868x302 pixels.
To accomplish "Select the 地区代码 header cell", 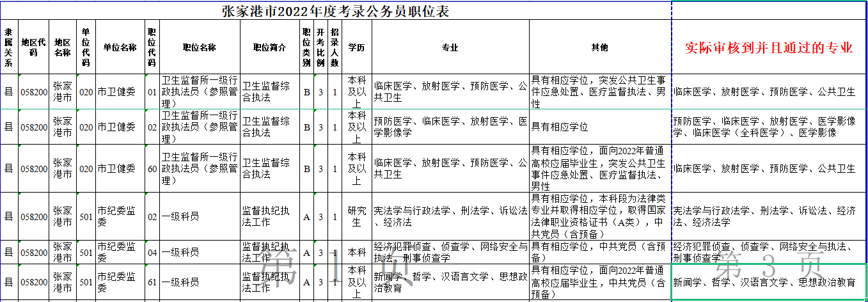I will coord(34,47).
